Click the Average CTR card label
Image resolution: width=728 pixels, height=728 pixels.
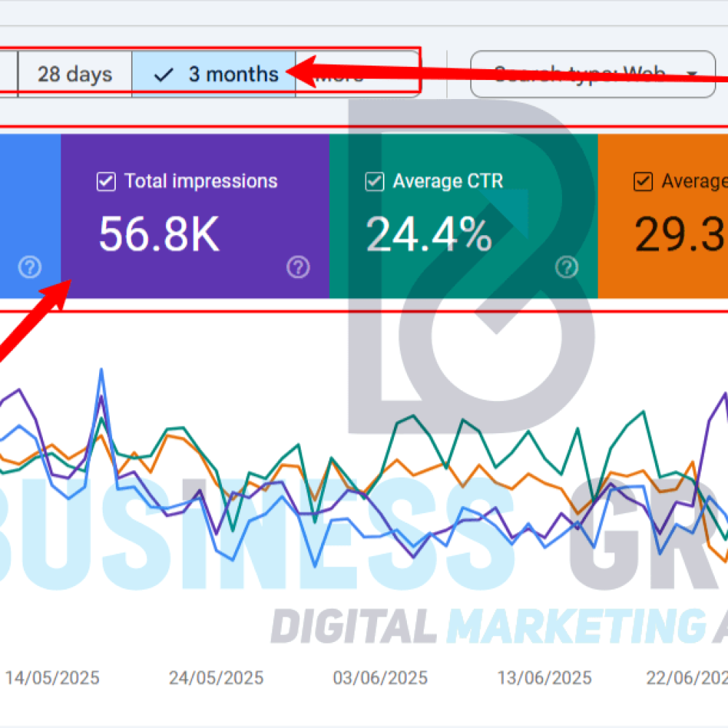click(448, 181)
